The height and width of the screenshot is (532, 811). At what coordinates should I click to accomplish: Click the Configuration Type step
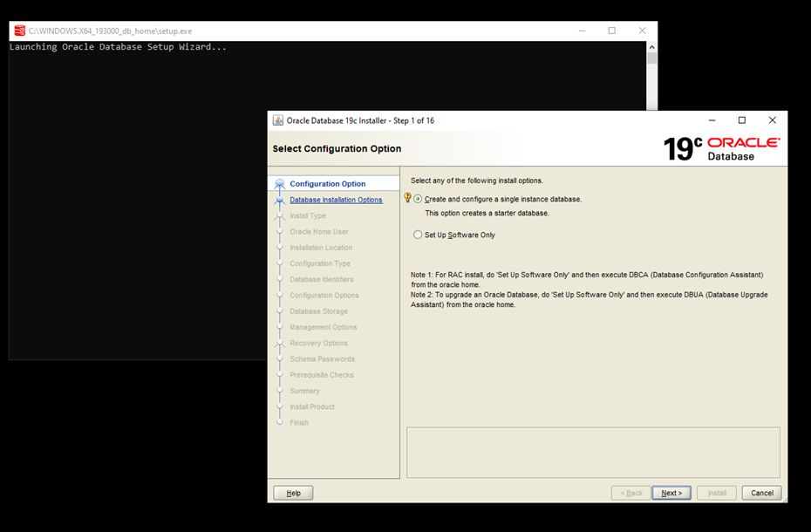(320, 263)
